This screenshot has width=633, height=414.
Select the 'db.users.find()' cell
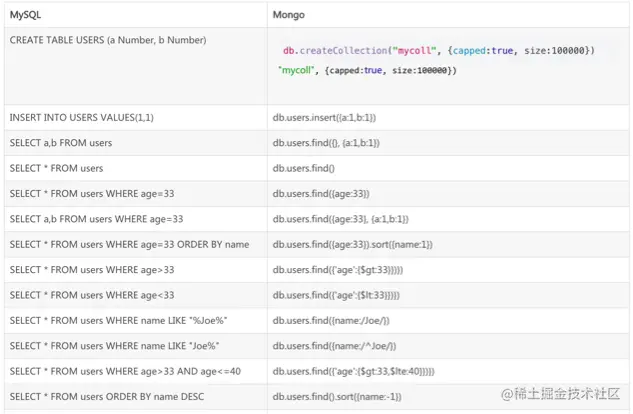point(448,168)
